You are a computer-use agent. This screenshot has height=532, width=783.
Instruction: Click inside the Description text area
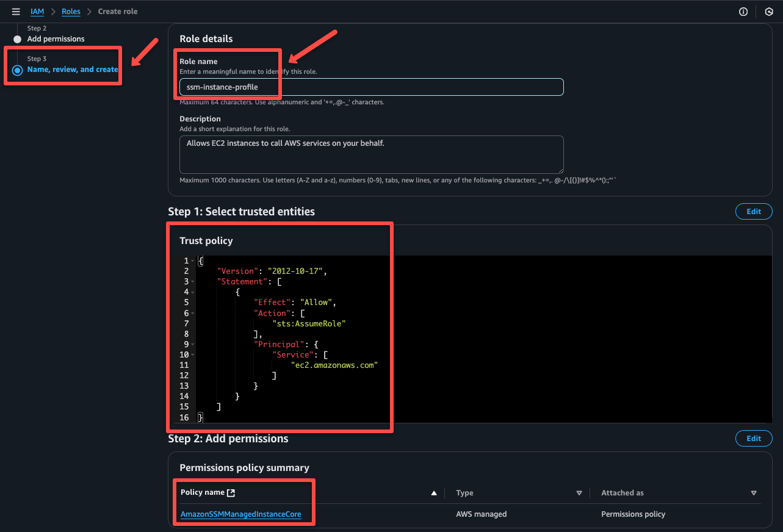371,154
